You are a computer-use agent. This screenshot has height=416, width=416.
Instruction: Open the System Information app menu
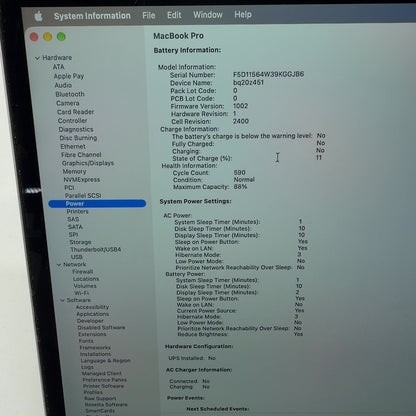tap(92, 16)
